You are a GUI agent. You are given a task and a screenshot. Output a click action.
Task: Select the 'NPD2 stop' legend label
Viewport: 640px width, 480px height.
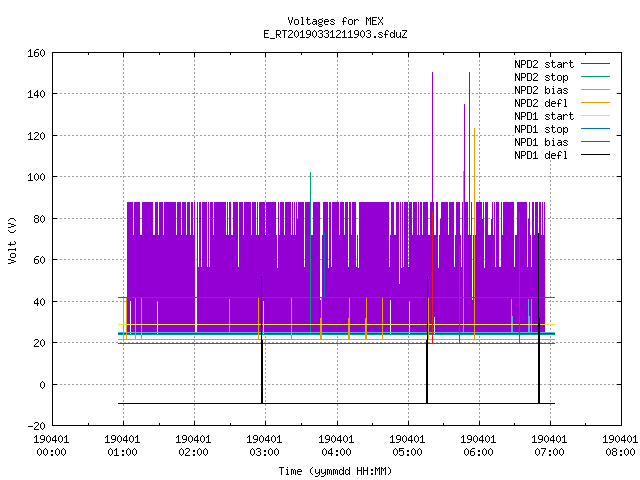(x=541, y=77)
